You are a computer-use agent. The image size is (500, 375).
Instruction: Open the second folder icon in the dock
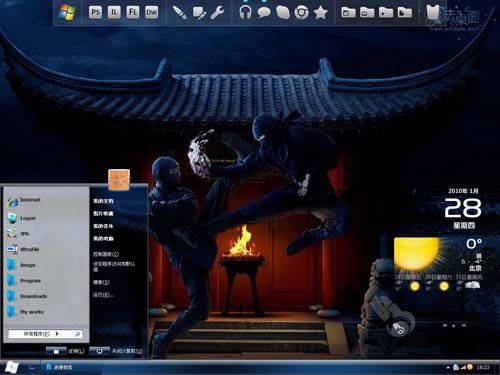pos(367,13)
